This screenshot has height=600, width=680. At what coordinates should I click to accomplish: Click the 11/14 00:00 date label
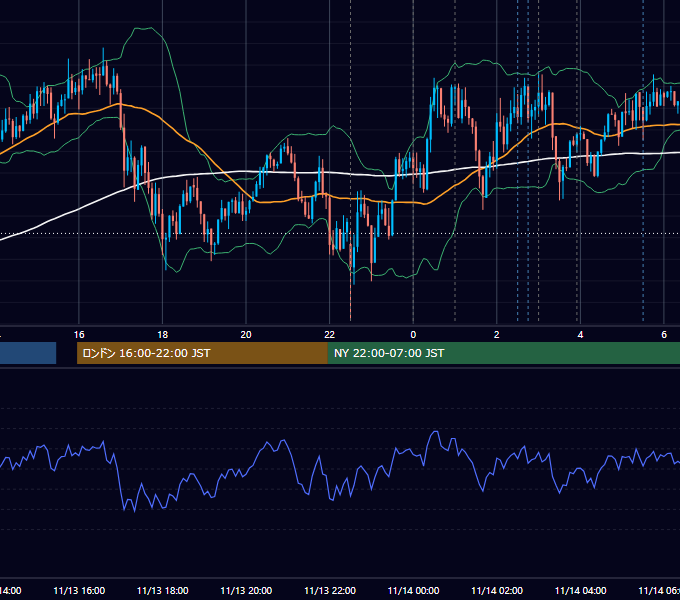pyautogui.click(x=413, y=590)
